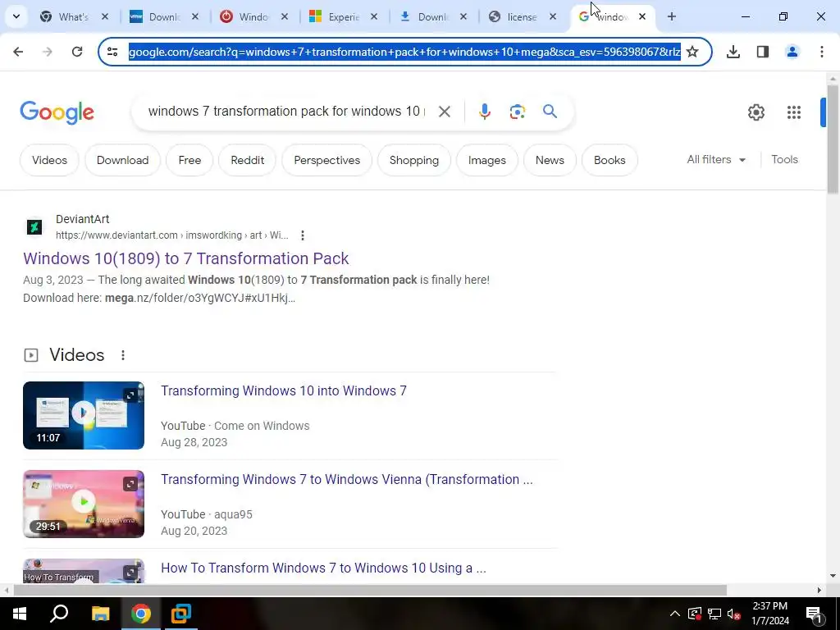
Task: Close the license browser tab
Action: 553,16
